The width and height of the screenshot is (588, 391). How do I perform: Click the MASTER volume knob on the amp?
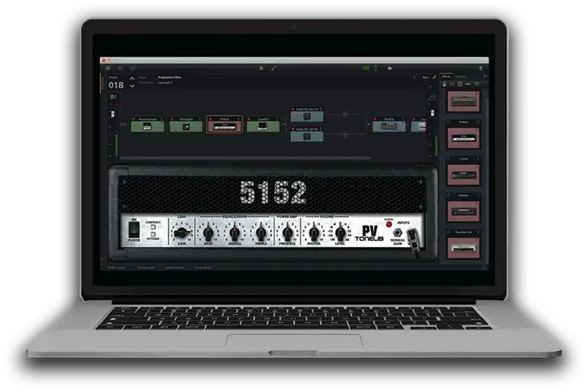click(314, 233)
